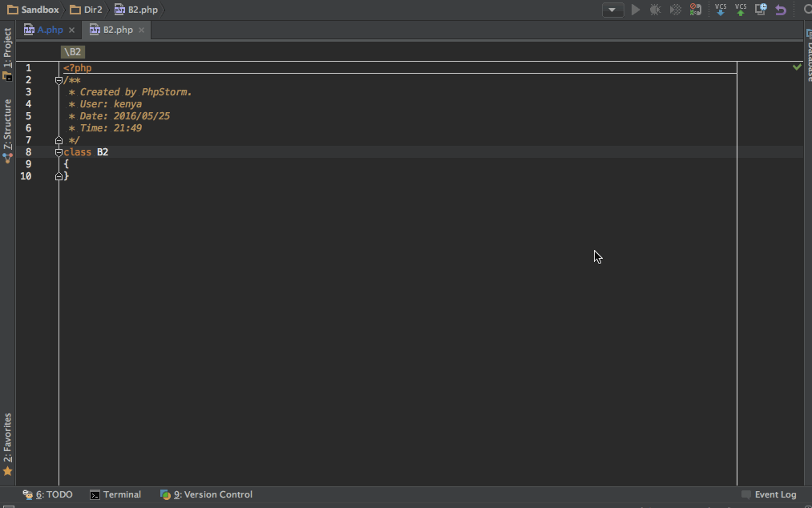The image size is (812, 508).
Task: Click the \B2 class breadcrumb label
Action: (x=72, y=52)
